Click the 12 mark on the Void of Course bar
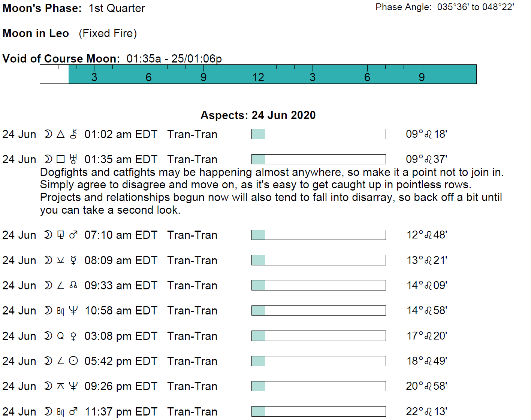The width and height of the screenshot is (531, 420). pos(258,77)
